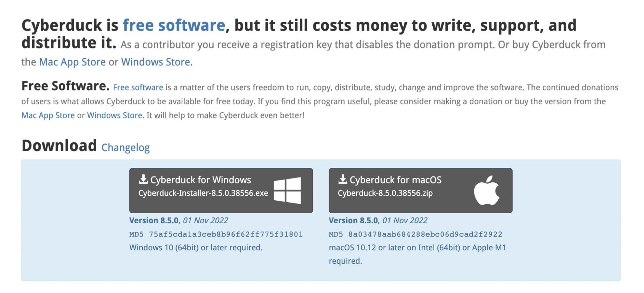Viewport: 644px width, 293px height.
Task: Click the Windows logo icon
Action: pos(287,190)
